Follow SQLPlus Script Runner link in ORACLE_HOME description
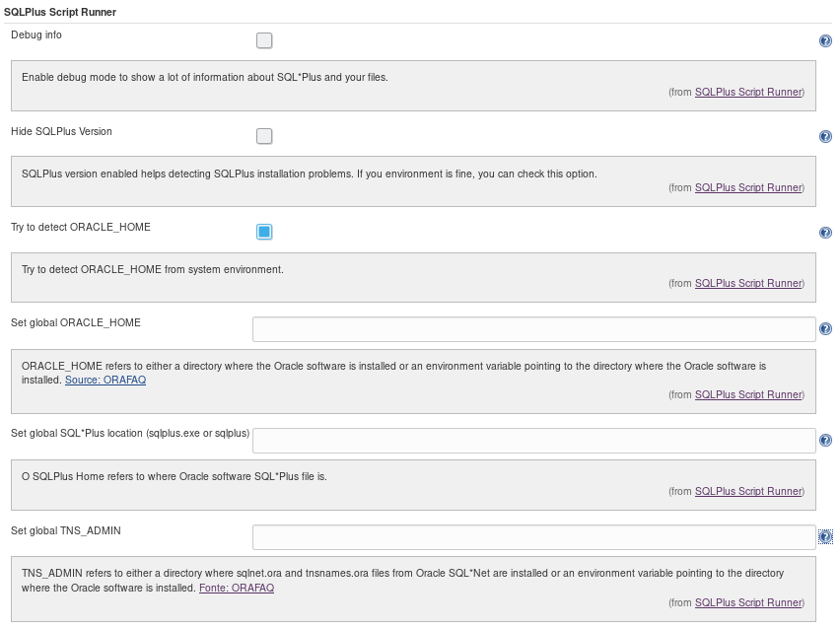 point(748,395)
